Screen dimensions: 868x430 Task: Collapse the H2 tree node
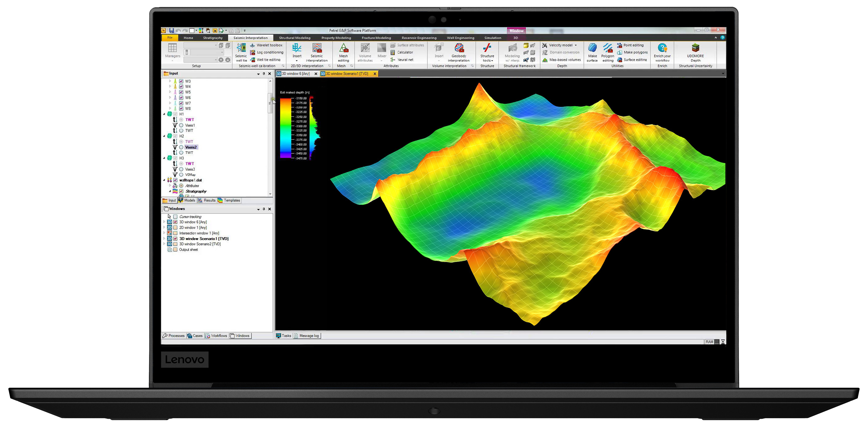tap(164, 136)
